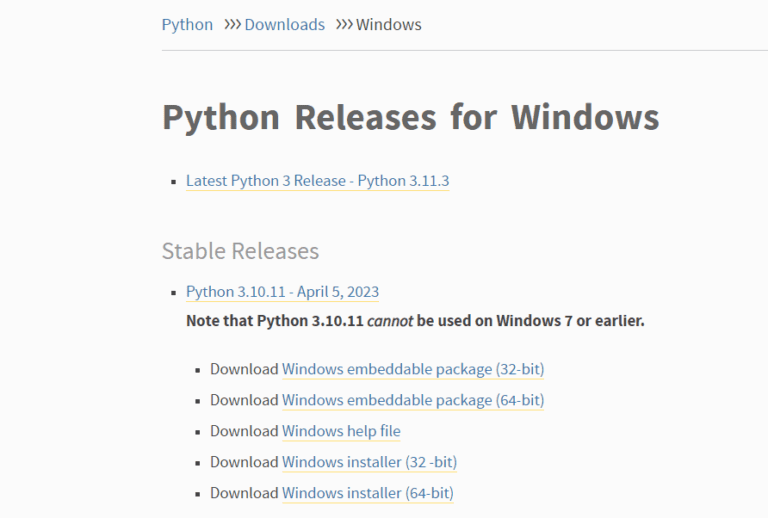768x518 pixels.
Task: Download Windows embeddable package (64-bit)
Action: (x=412, y=400)
